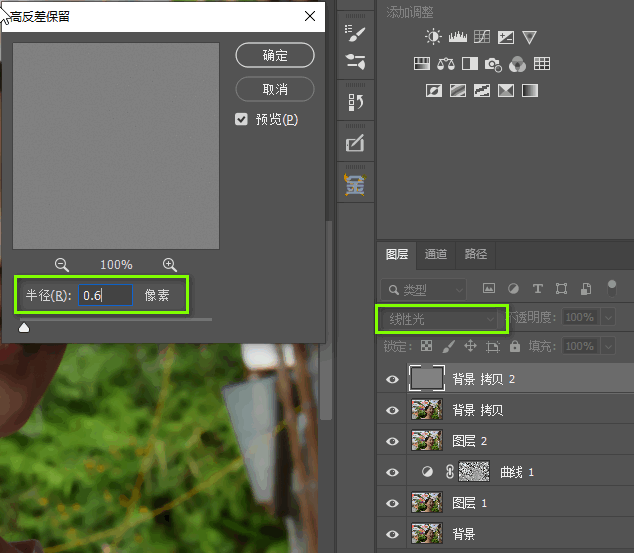The image size is (634, 553).
Task: Filter layers by smart object
Action: [585, 289]
